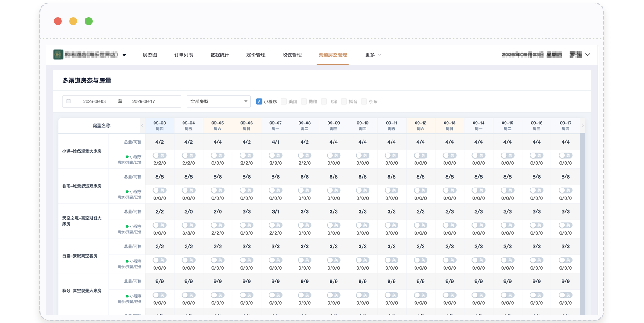Click macOS yellow minimize window button
This screenshot has height=323, width=644.
(x=73, y=21)
